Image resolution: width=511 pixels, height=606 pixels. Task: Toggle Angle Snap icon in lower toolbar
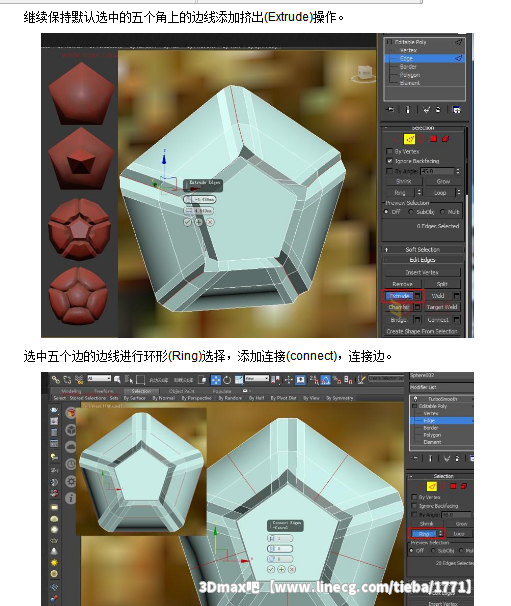pos(325,380)
